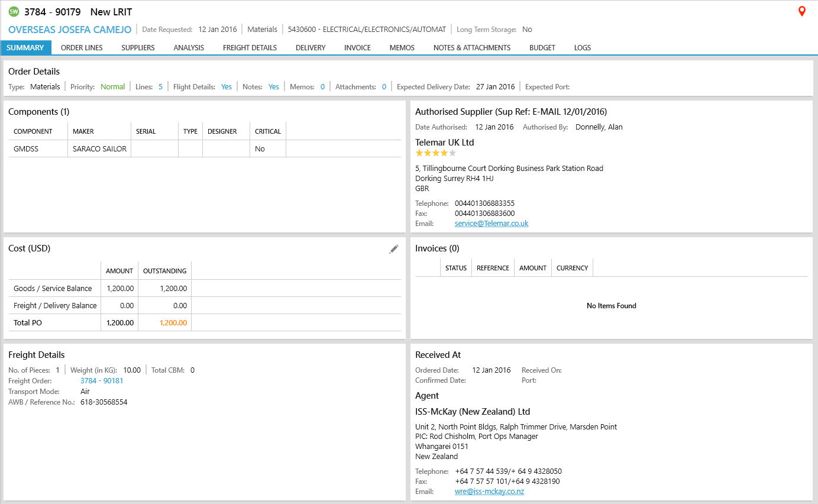818x504 pixels.
Task: Go to the Invoice tab
Action: [357, 48]
